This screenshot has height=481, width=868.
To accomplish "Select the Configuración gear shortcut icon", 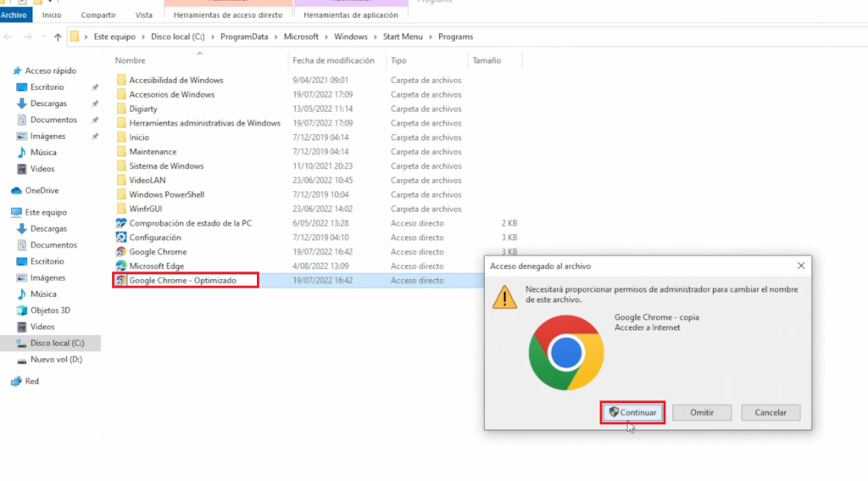I will tap(120, 238).
